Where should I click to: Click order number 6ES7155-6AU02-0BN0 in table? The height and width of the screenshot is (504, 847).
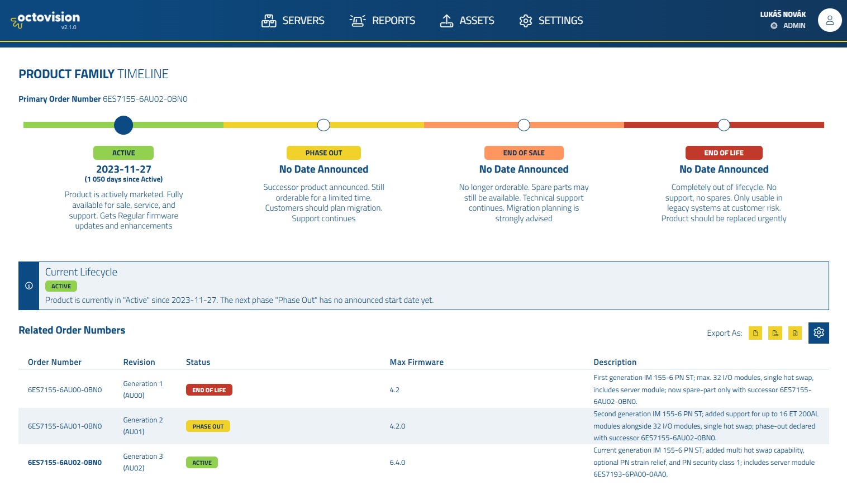(x=65, y=463)
